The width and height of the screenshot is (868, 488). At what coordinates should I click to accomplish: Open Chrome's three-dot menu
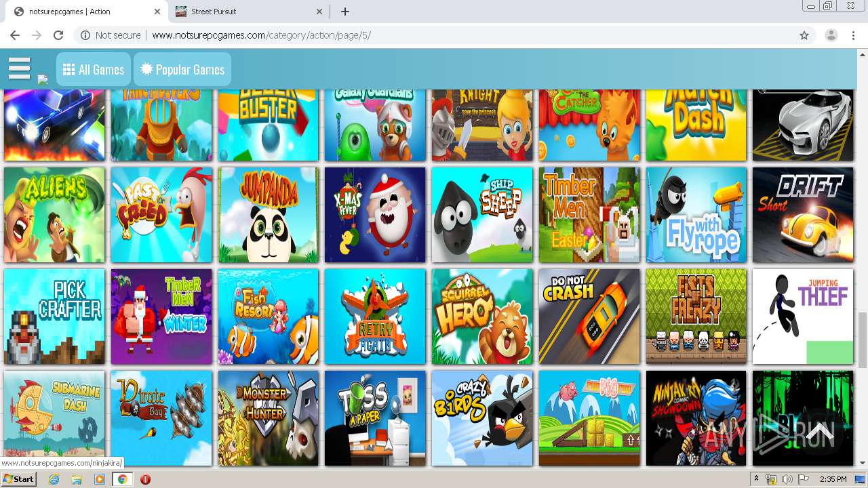click(x=853, y=35)
